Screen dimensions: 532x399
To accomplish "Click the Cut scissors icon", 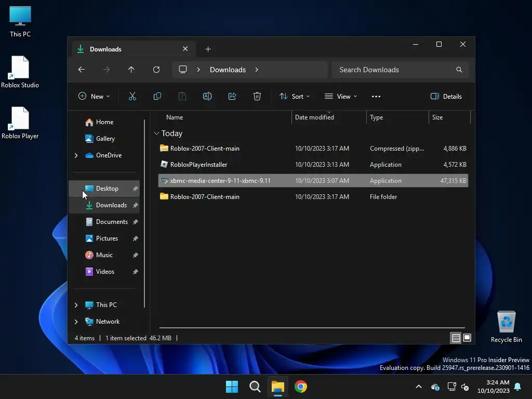I will [132, 96].
